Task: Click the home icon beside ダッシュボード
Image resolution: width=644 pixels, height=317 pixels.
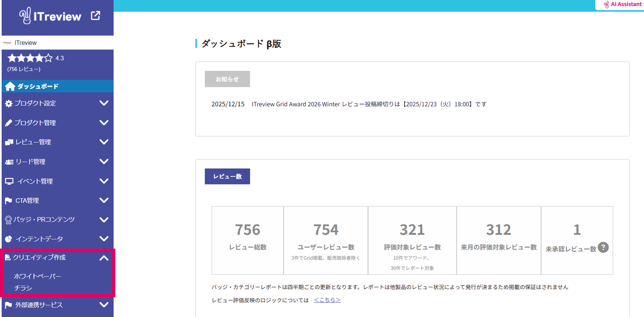Action: [10, 86]
